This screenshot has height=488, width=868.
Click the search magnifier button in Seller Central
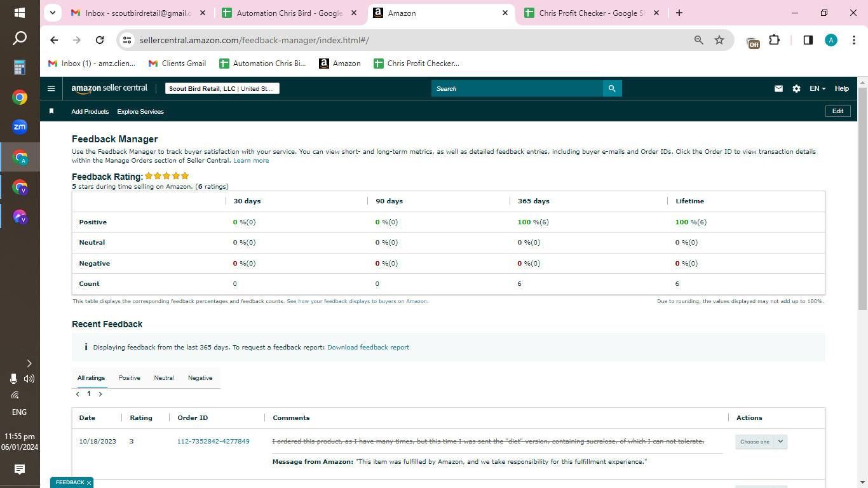tap(612, 88)
